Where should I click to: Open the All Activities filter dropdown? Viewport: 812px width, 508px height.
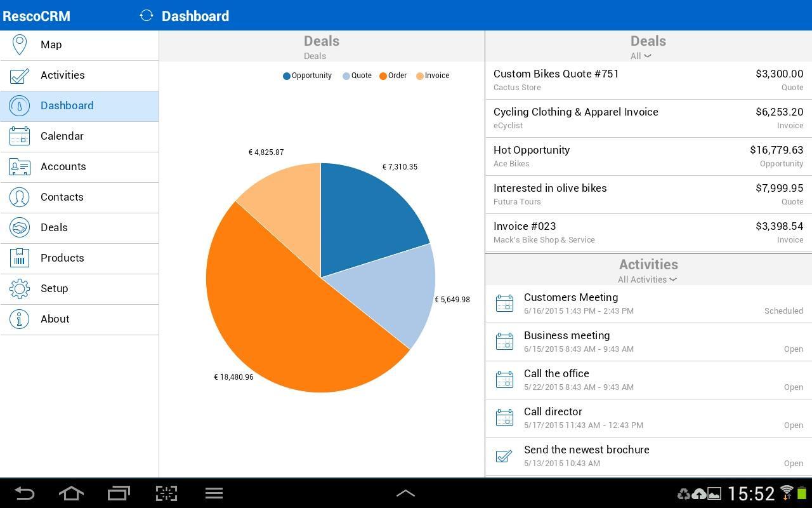point(647,279)
